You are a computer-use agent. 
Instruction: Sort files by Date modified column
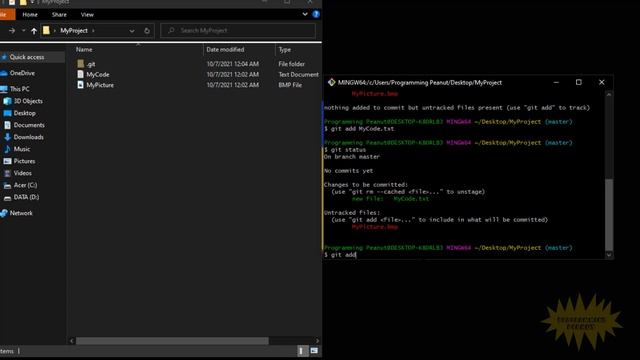tap(225, 49)
